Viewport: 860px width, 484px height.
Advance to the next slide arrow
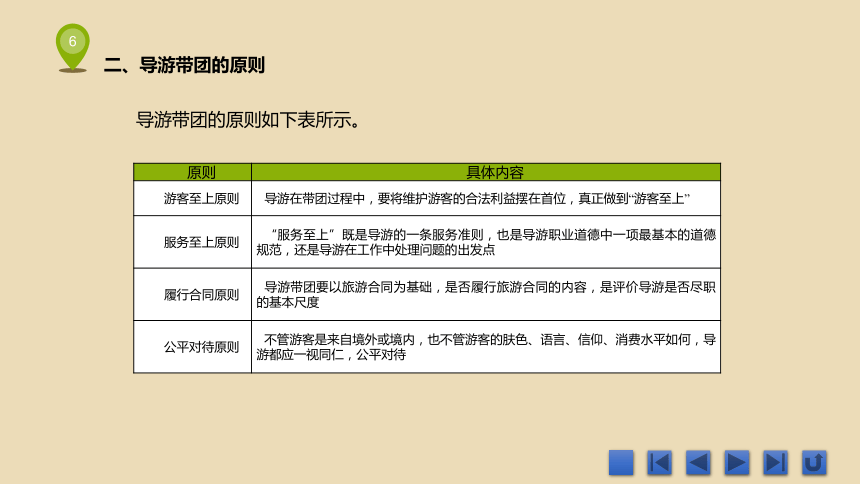click(737, 463)
